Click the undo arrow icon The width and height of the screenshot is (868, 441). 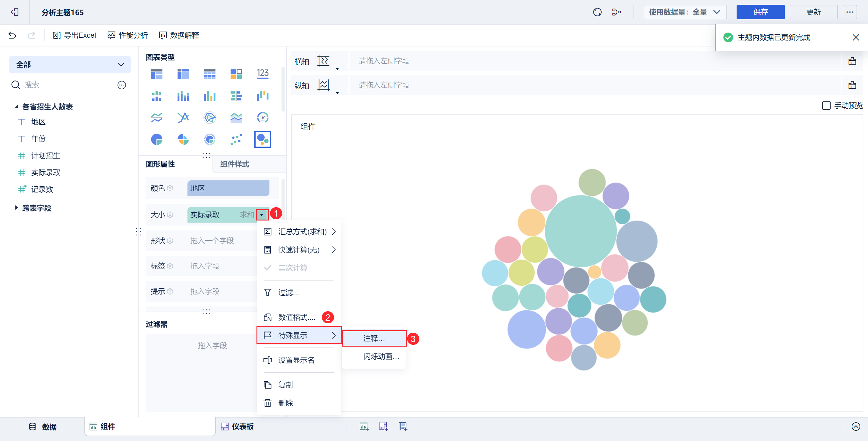(12, 35)
